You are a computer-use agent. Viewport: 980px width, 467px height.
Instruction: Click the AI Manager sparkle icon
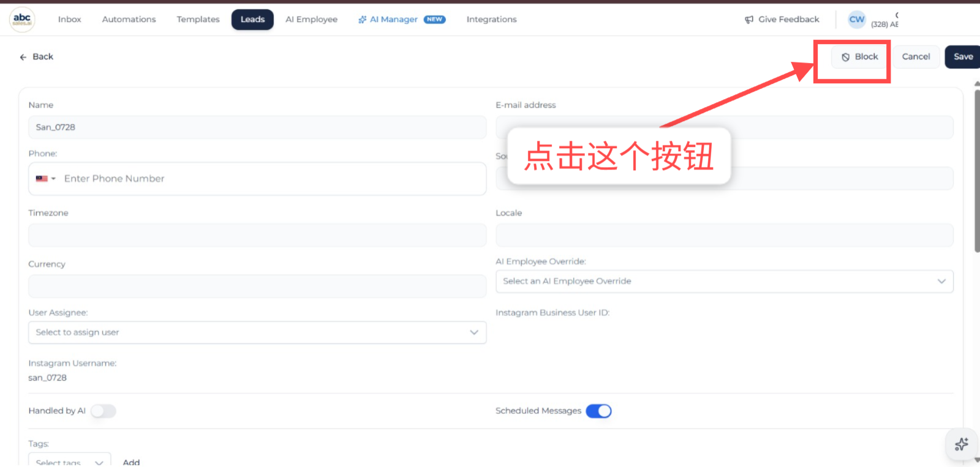click(x=363, y=20)
